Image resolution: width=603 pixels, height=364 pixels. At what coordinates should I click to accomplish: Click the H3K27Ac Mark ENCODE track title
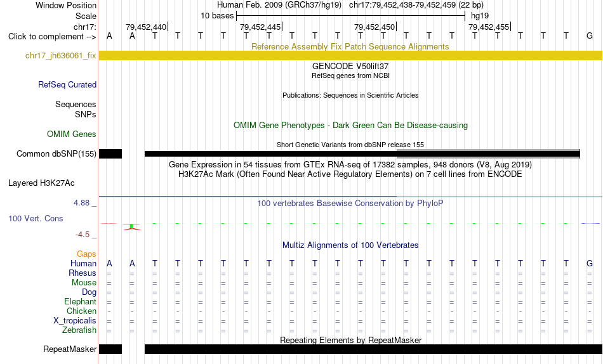(350, 174)
